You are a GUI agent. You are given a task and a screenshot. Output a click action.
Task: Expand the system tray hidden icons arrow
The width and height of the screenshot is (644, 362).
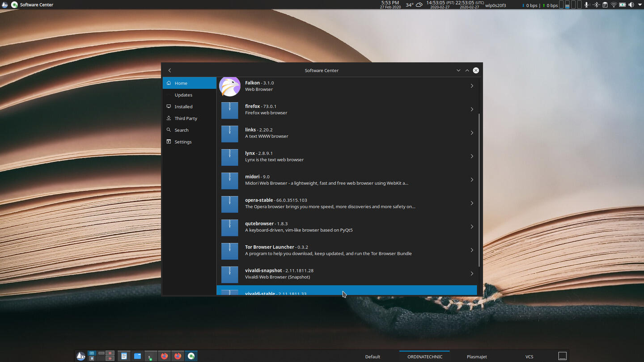coord(640,5)
